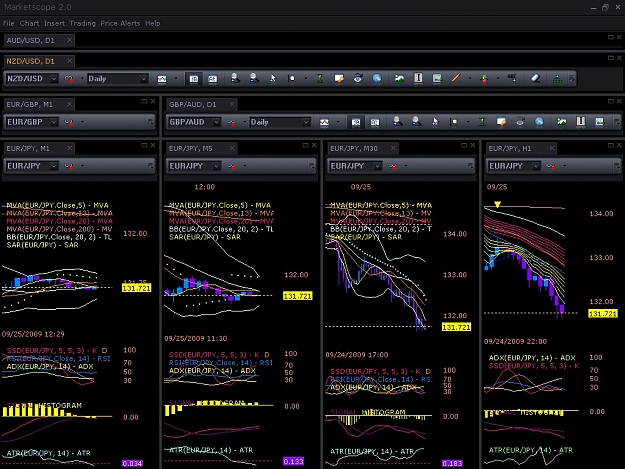Toggle the unpressed button left of NZD/USD zoom-in
625x469 pixels.
pyautogui.click(x=213, y=79)
